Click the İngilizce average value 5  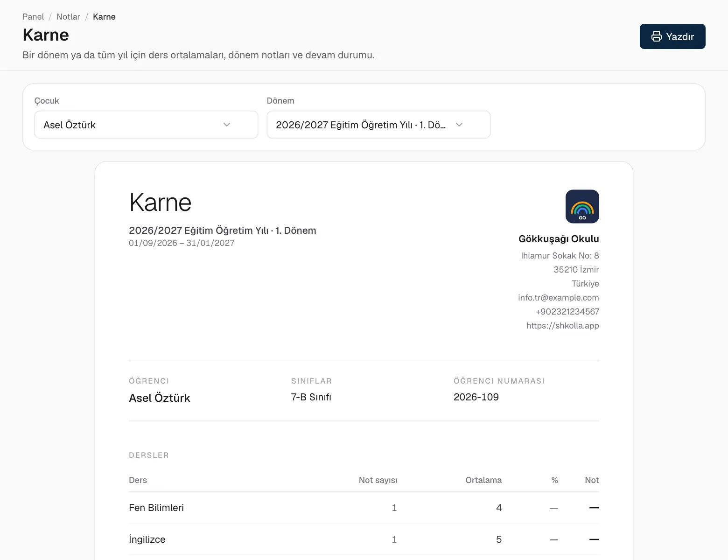[499, 539]
